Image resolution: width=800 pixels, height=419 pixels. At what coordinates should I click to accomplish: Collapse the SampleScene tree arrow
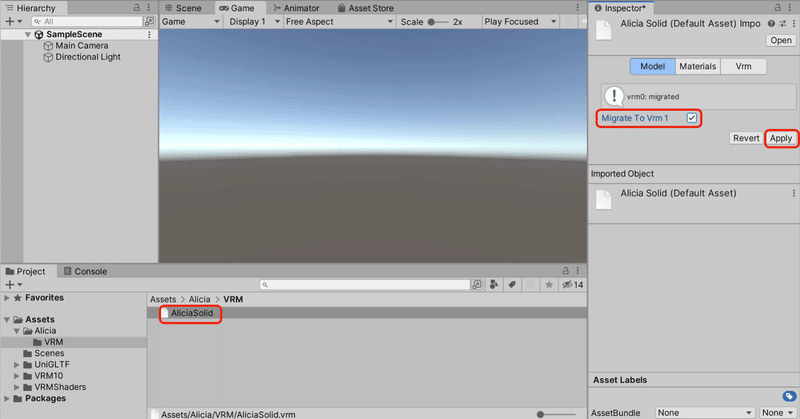28,35
